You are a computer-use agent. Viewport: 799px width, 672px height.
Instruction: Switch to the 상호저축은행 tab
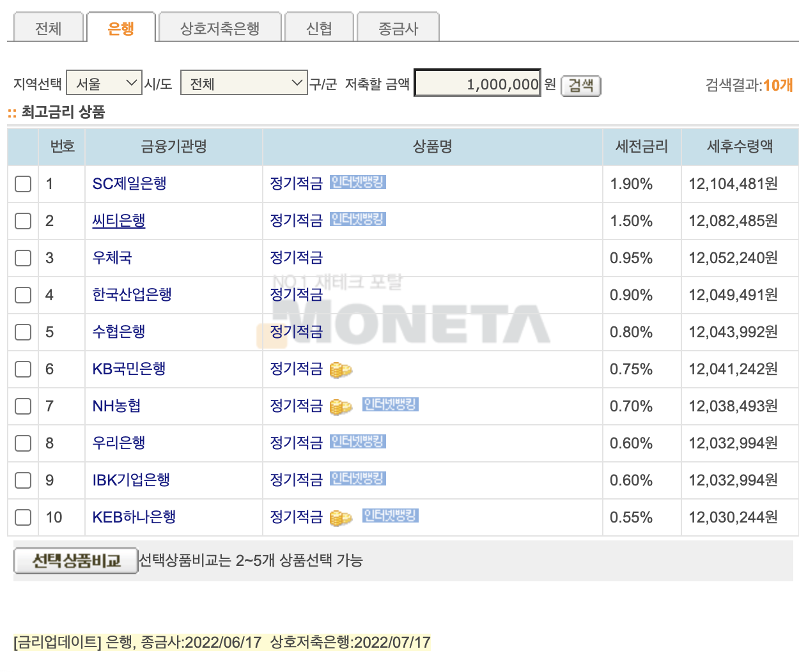[x=220, y=28]
